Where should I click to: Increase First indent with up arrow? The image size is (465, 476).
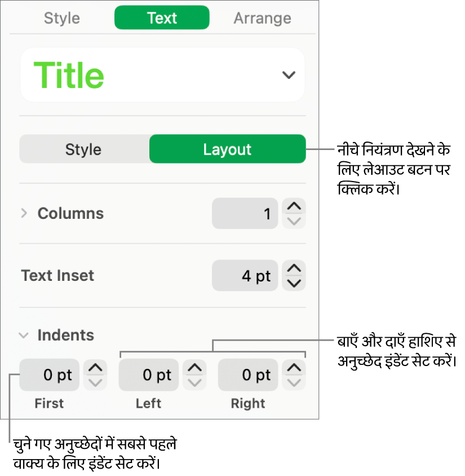(x=95, y=368)
